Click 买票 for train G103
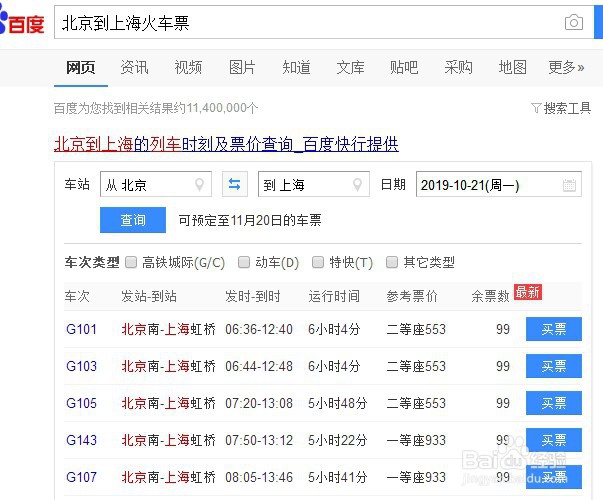Image resolution: width=603 pixels, height=500 pixels. (554, 366)
